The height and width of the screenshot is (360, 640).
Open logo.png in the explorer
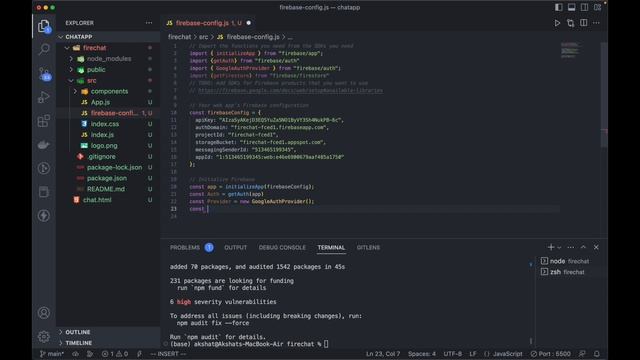(109, 146)
